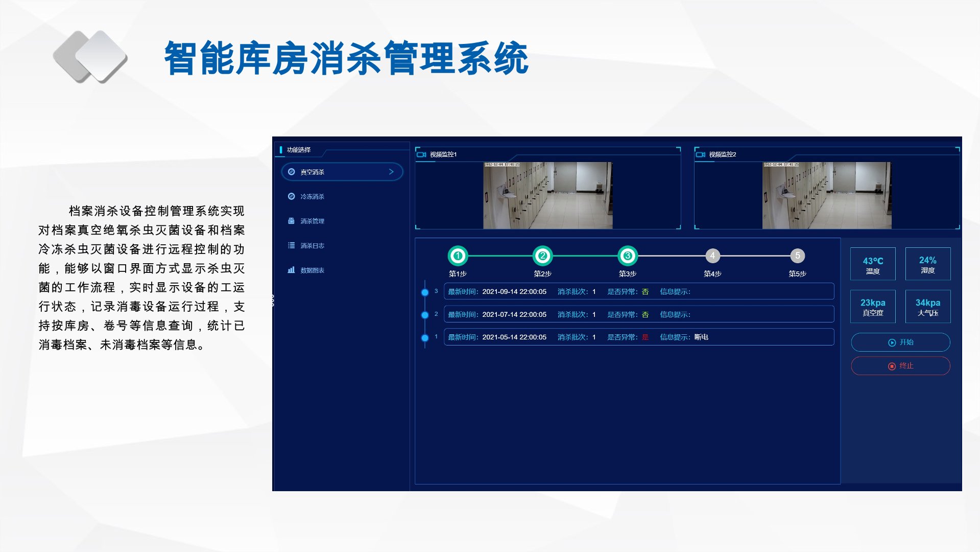The height and width of the screenshot is (552, 980).
Task: Click the camera icon beside 视频监控2
Action: 700,154
